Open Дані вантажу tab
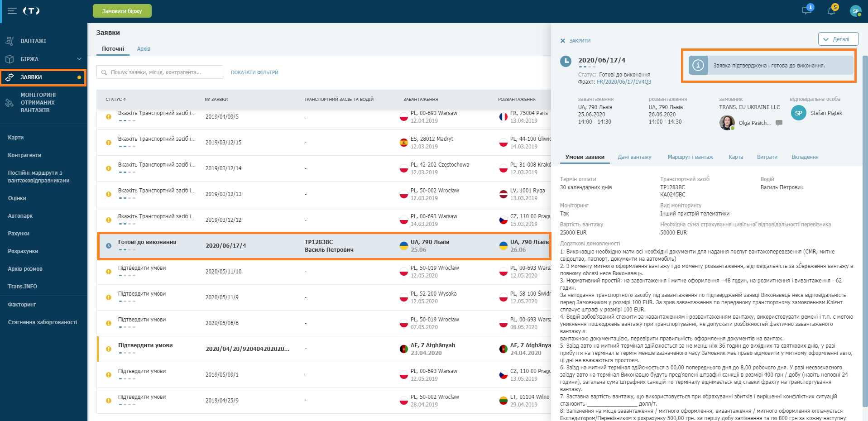Image resolution: width=868 pixels, height=421 pixels. coord(634,157)
